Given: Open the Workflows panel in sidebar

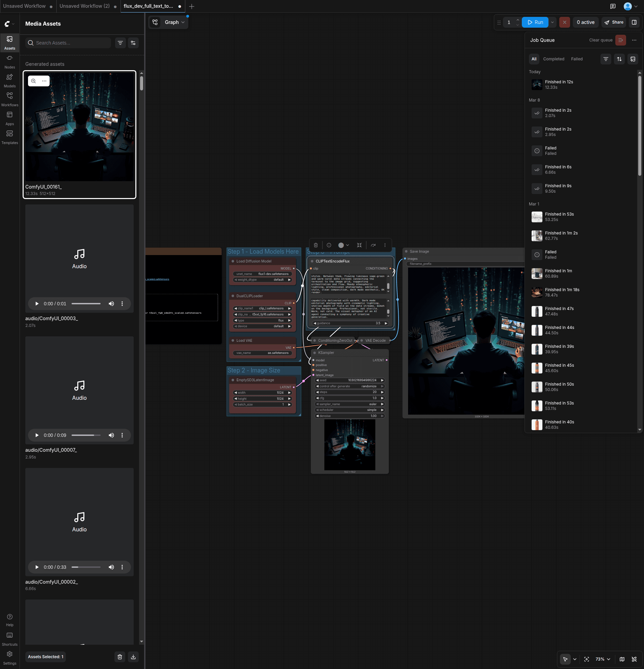Looking at the screenshot, I should pos(9,99).
